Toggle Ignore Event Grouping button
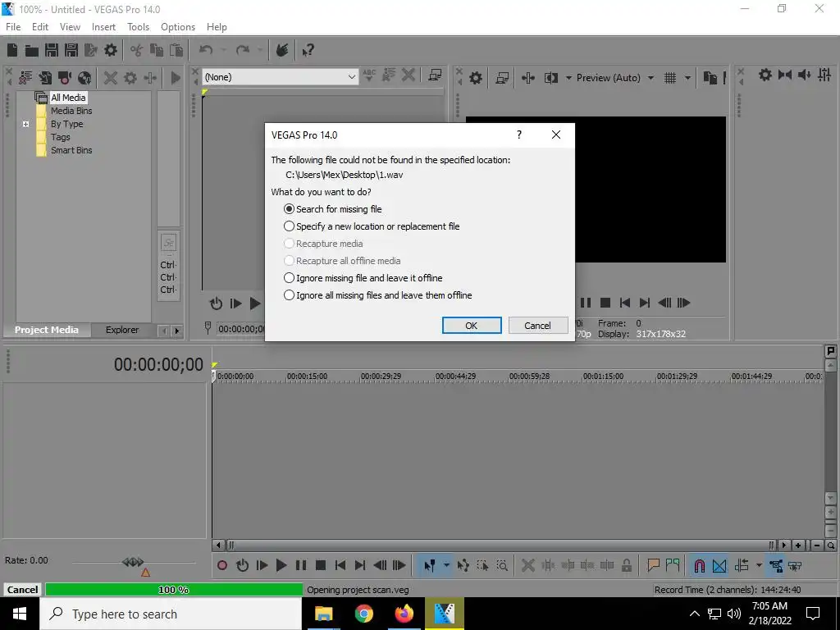The width and height of the screenshot is (840, 630). pos(795,565)
